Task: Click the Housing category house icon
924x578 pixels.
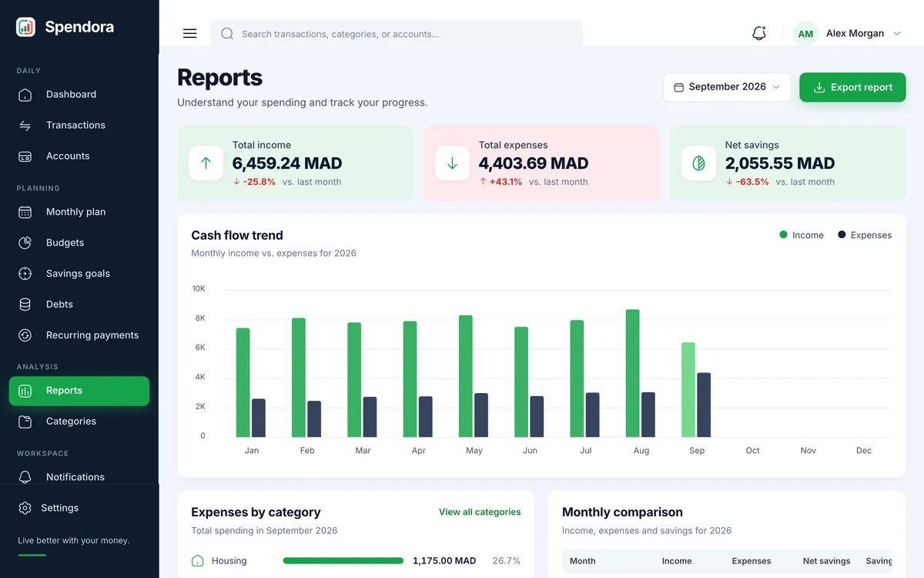Action: tap(197, 561)
